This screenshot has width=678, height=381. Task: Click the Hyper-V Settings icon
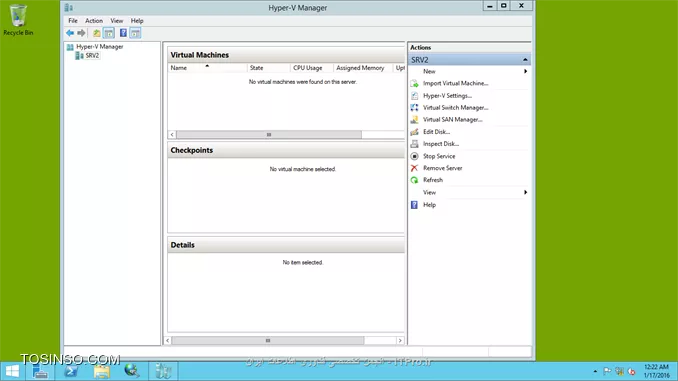point(414,96)
